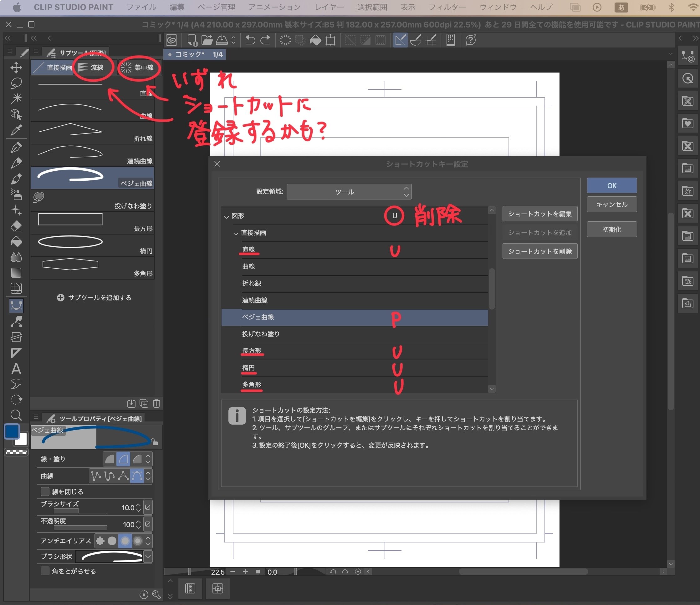Select weak anti-aliasing option
The height and width of the screenshot is (605, 700).
[x=112, y=541]
